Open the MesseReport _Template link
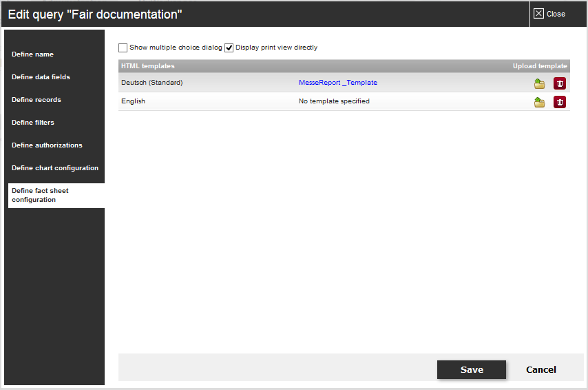The image size is (588, 390). click(338, 83)
